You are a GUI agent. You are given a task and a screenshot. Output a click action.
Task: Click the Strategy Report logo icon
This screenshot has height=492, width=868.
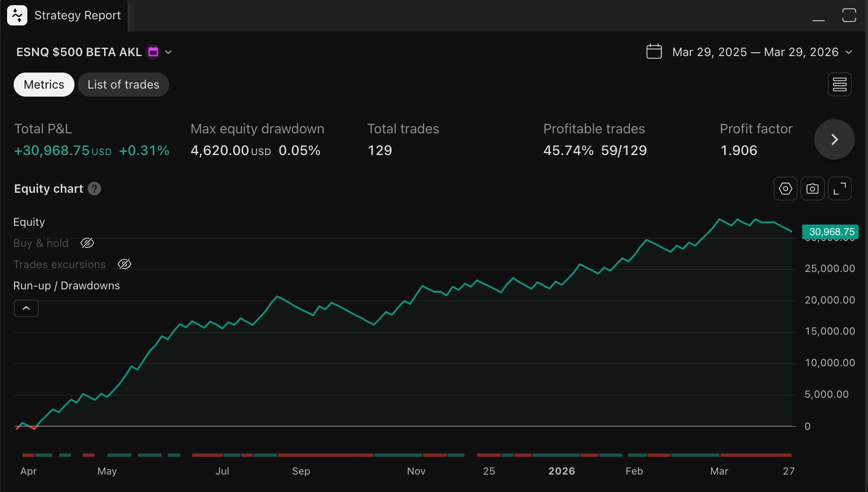[17, 15]
